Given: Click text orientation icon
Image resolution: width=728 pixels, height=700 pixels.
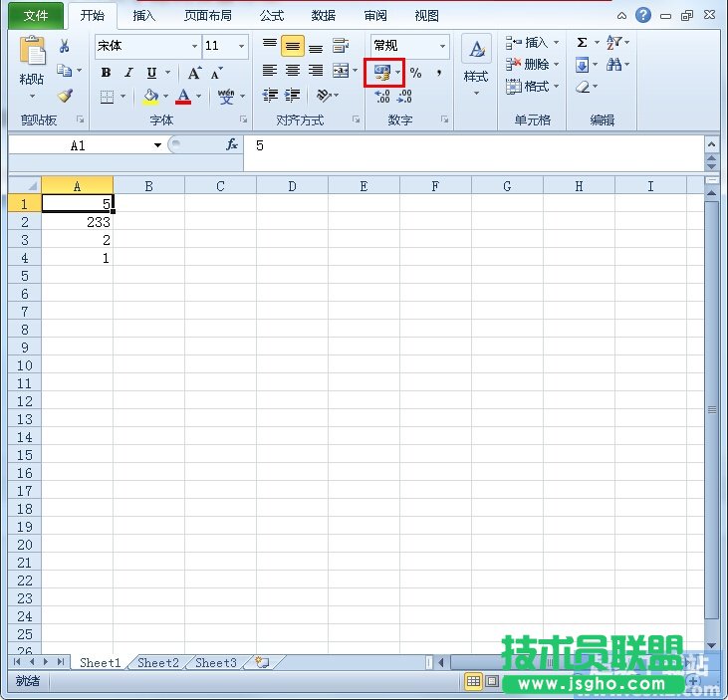Looking at the screenshot, I should (324, 96).
